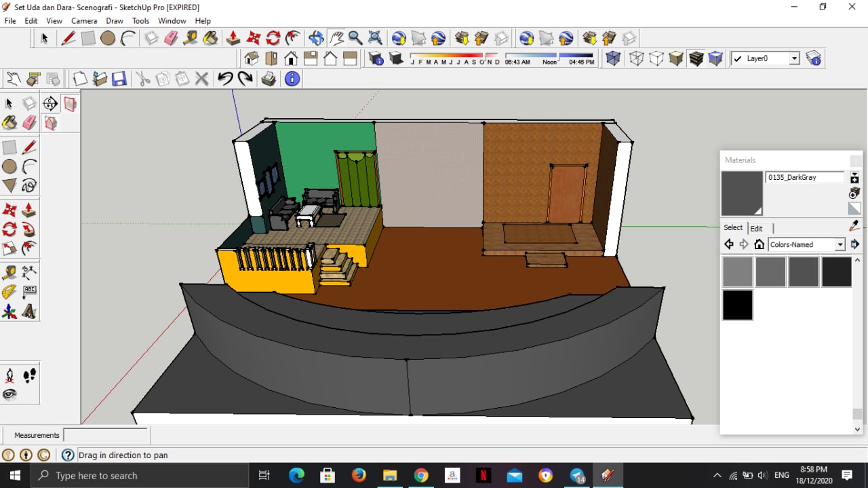Pick the black color swatch

click(737, 305)
